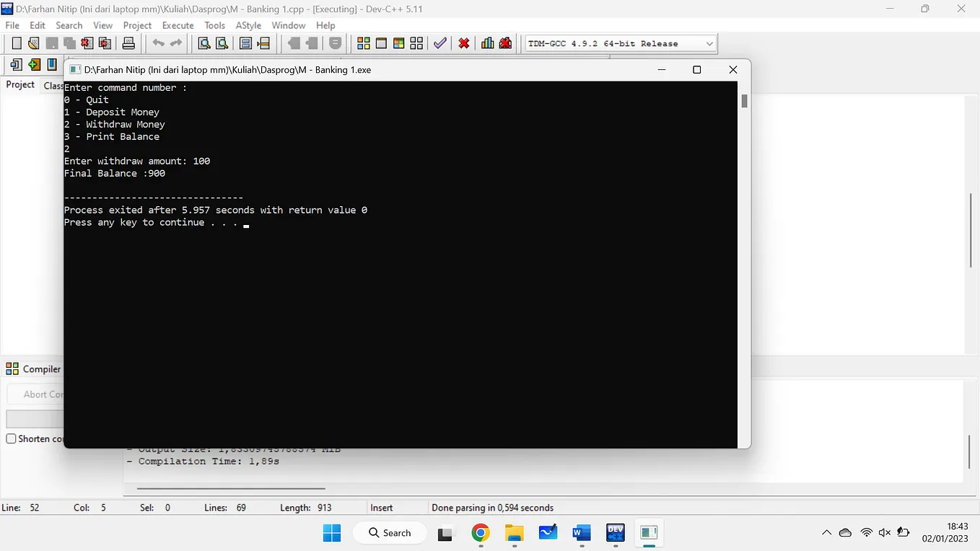Screen dimensions: 980x551
Task: Click the Goto Line toolbar icon
Action: (x=263, y=43)
